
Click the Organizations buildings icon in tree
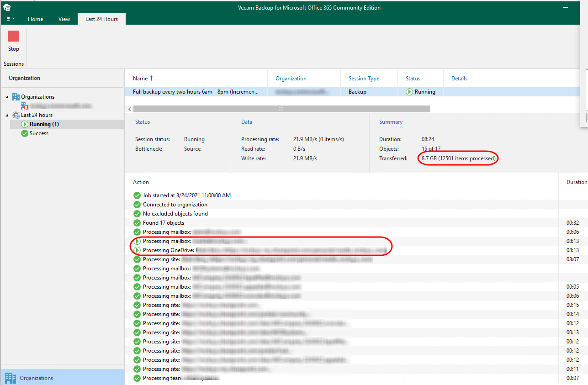click(16, 97)
